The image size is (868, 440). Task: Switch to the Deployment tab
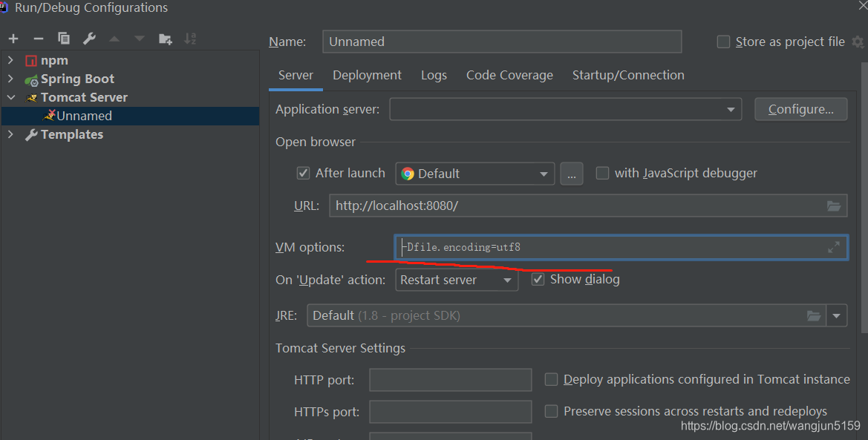tap(367, 75)
